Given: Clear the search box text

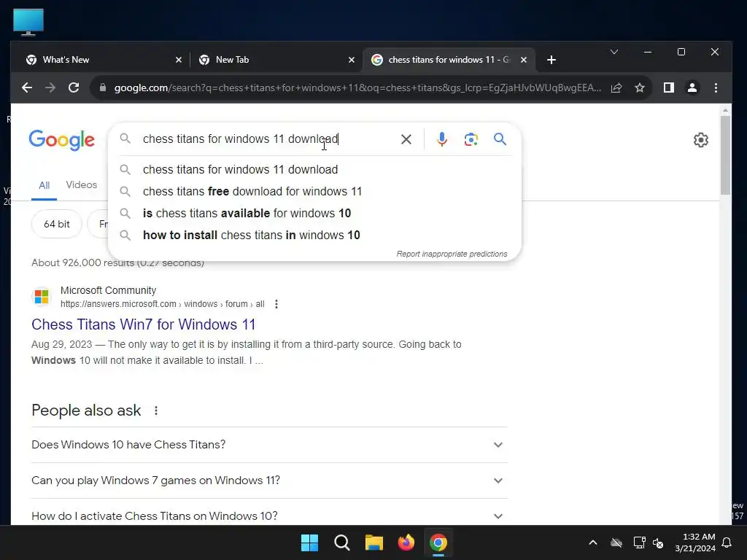Looking at the screenshot, I should coord(406,139).
